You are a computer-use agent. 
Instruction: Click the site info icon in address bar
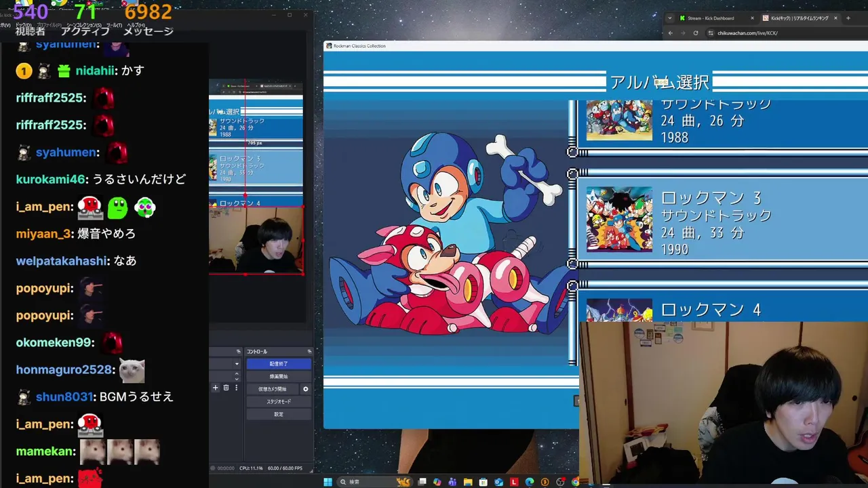(711, 33)
